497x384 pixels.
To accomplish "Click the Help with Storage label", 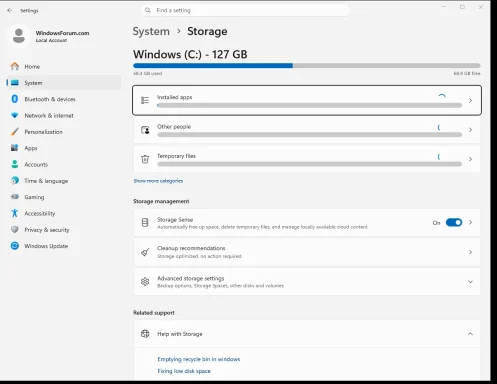I will 180,334.
